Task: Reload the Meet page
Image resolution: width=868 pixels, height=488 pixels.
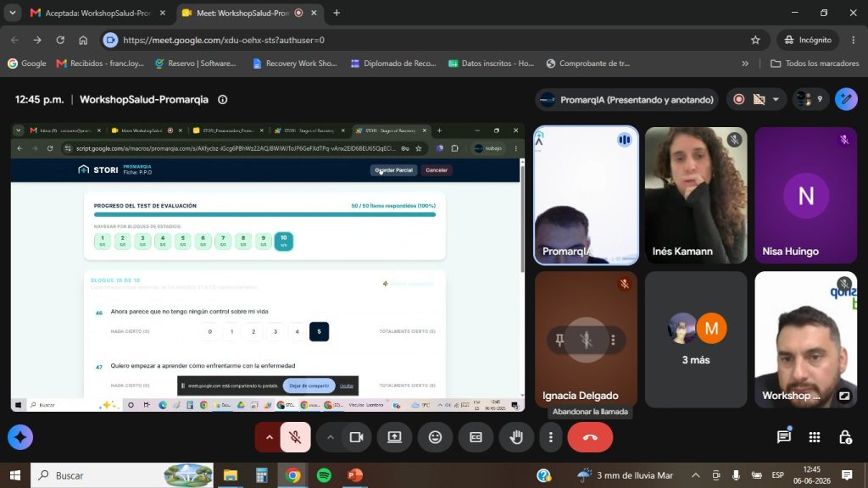Action: coord(60,40)
